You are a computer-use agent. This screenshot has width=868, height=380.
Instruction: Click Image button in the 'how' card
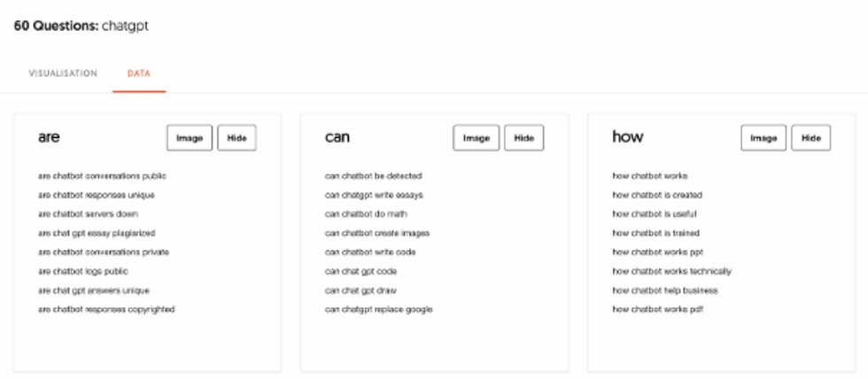763,138
